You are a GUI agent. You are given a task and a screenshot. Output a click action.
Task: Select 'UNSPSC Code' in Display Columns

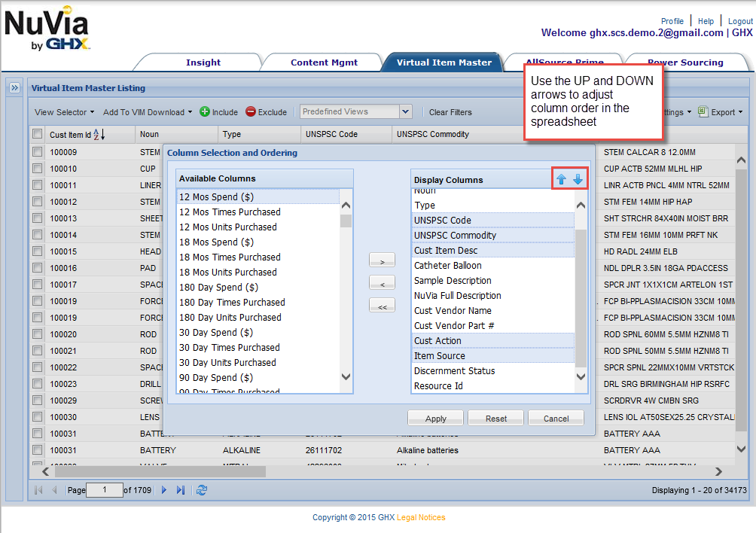point(492,221)
